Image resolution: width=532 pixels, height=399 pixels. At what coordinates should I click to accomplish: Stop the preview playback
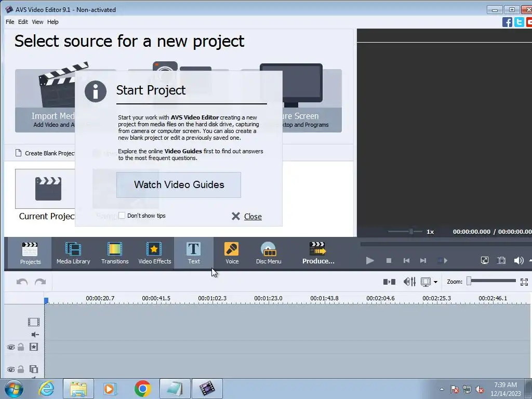(389, 261)
